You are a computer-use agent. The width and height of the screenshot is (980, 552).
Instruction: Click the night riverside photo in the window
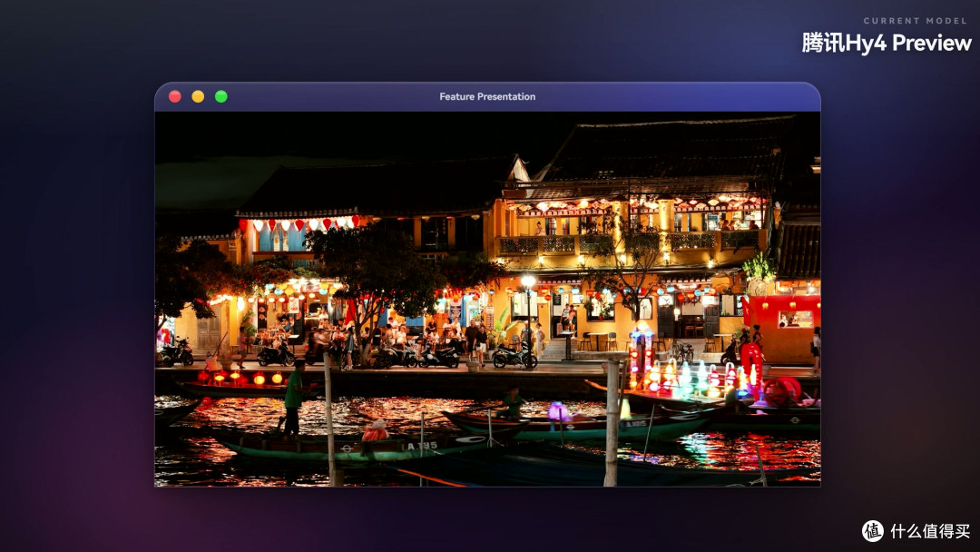click(487, 299)
